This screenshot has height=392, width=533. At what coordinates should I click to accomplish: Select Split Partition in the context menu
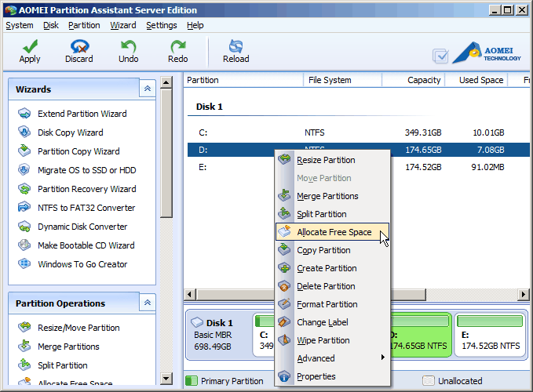(x=333, y=214)
